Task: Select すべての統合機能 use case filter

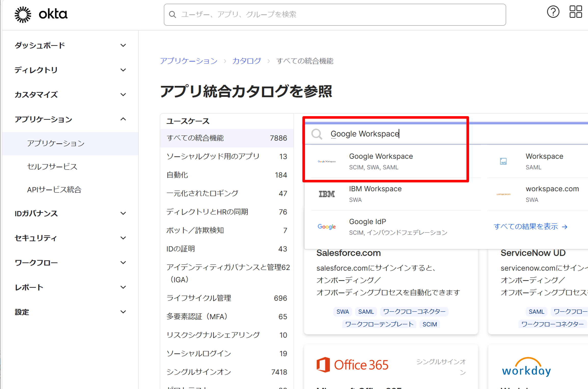Action: point(227,138)
